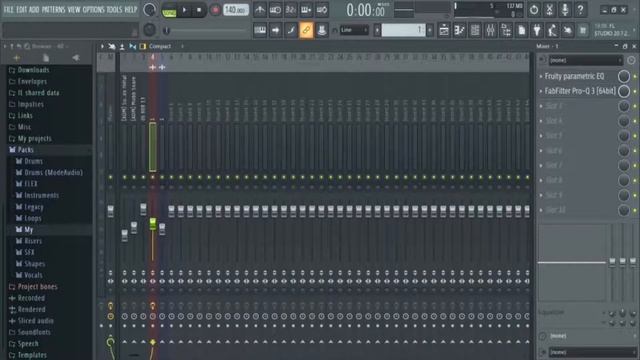Click the Master track volume fader
This screenshot has width=640, height=360.
pyautogui.click(x=111, y=211)
